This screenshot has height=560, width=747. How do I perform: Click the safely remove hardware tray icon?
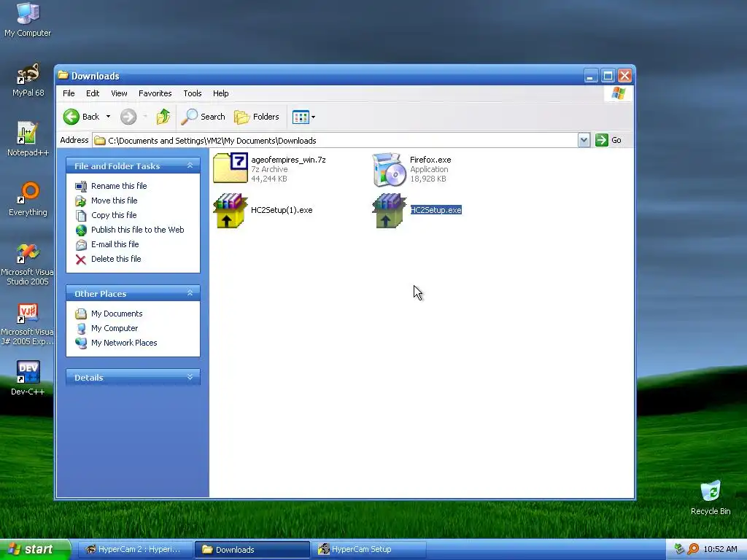[x=679, y=549]
